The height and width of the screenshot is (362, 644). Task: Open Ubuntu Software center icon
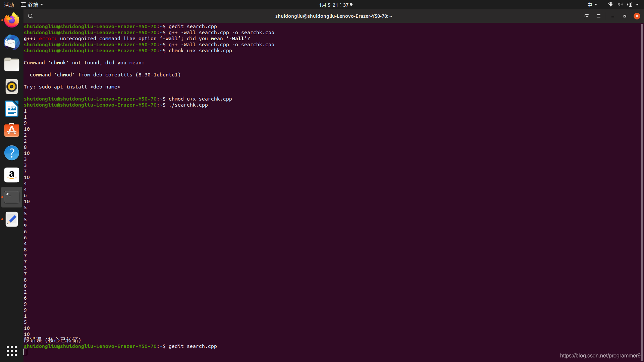[x=12, y=130]
